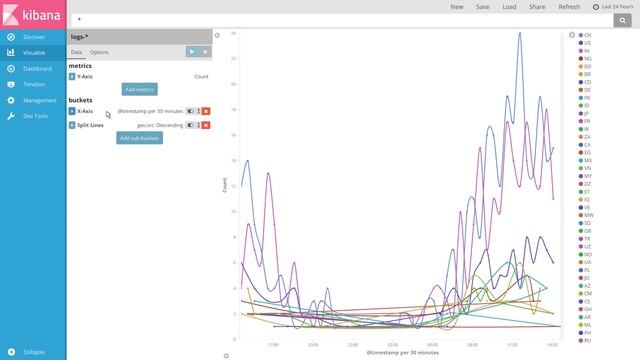Viewport: 640px width, 360px height.
Task: Open Timelion from the sidebar
Action: coord(33,84)
